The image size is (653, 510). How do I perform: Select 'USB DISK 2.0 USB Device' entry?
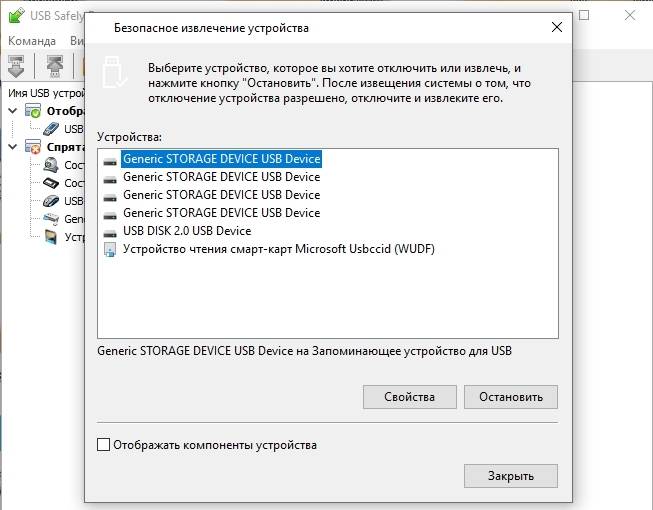click(187, 231)
